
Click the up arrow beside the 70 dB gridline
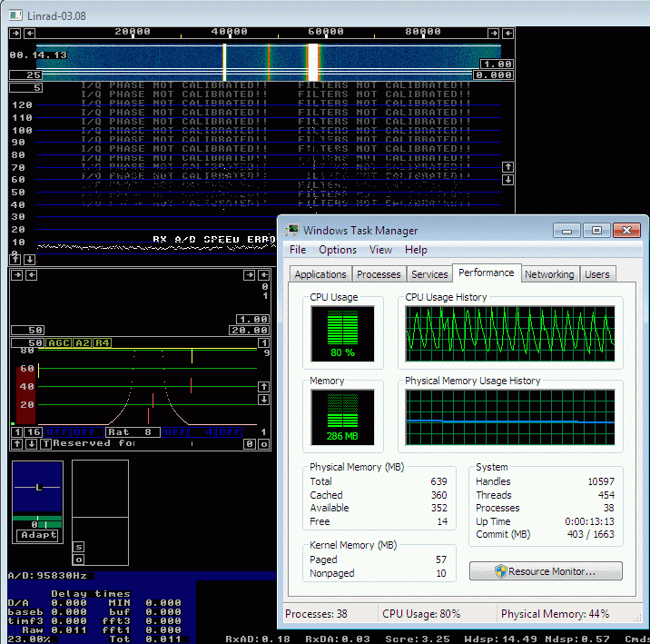(507, 167)
